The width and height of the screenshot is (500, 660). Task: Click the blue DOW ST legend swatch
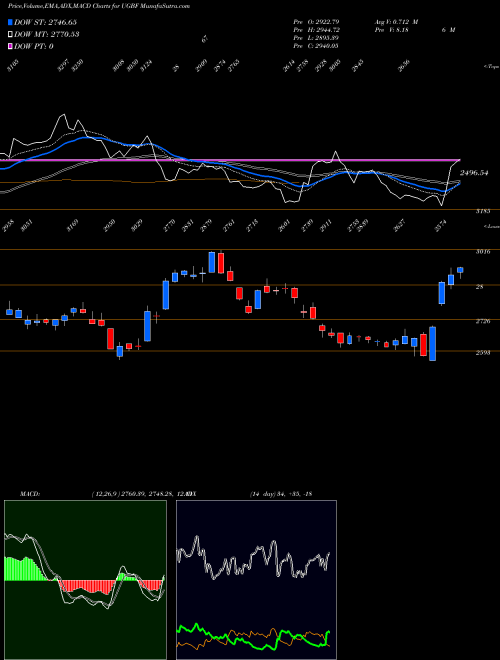10,22
